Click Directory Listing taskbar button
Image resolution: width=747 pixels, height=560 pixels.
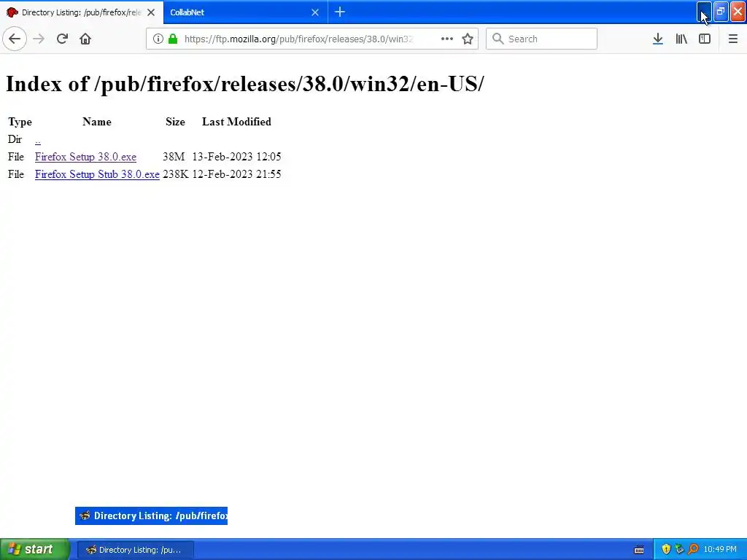[135, 550]
